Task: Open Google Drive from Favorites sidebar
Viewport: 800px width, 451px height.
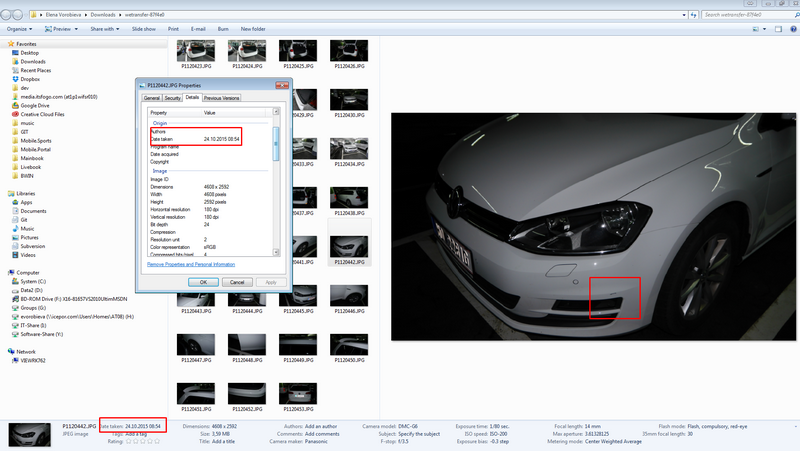Action: click(x=35, y=105)
